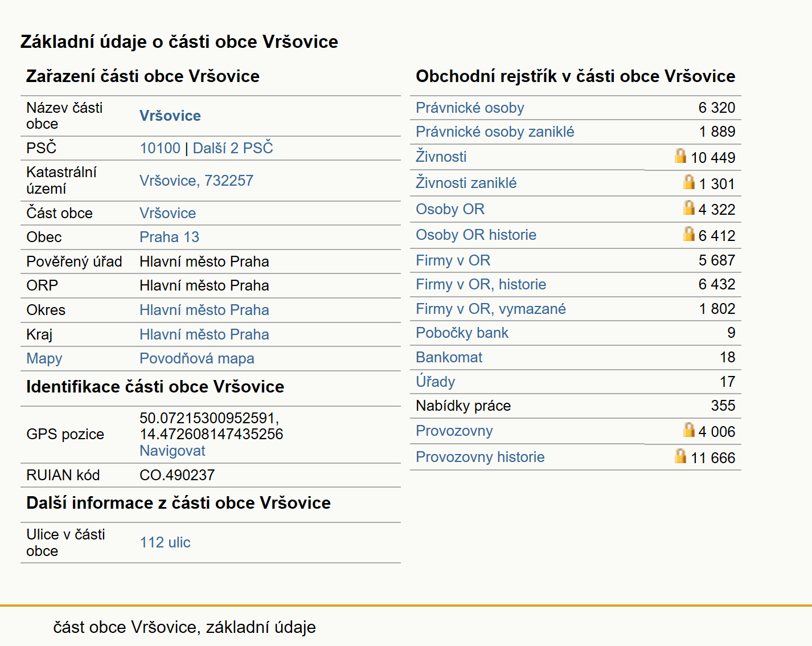Select postal code 10100 link
The width and height of the screenshot is (812, 646).
[x=160, y=148]
